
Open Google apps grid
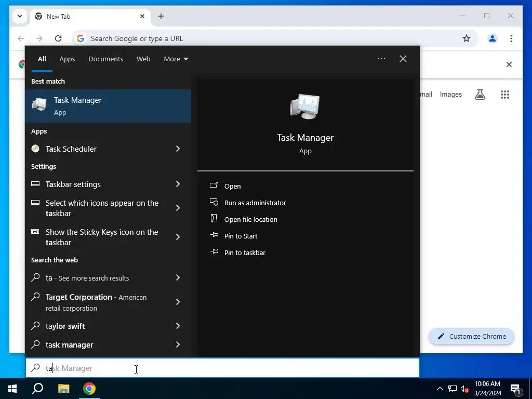pyautogui.click(x=505, y=95)
